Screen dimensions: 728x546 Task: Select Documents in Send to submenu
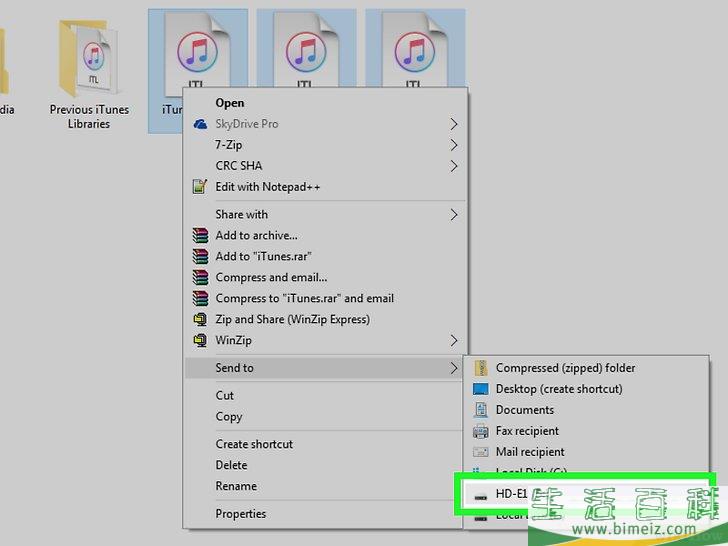pyautogui.click(x=524, y=410)
